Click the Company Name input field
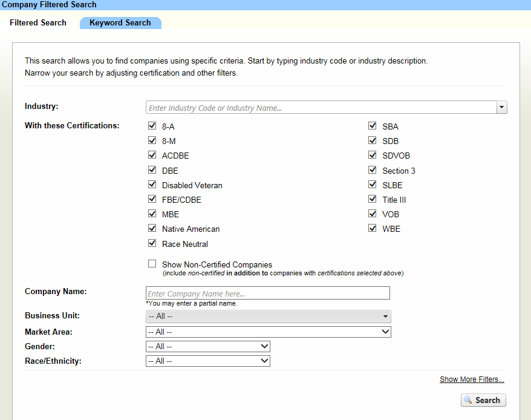The image size is (531, 420). pyautogui.click(x=268, y=294)
